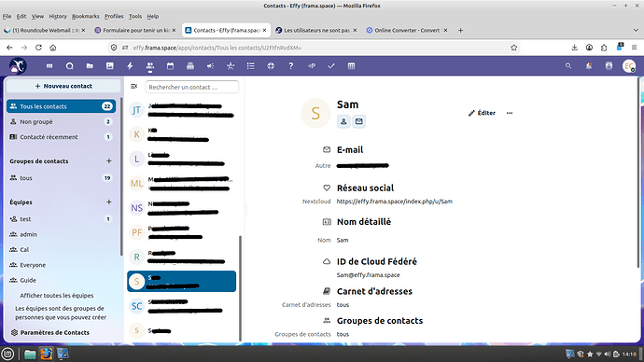
Task: Open the Deck app icon
Action: click(190, 66)
